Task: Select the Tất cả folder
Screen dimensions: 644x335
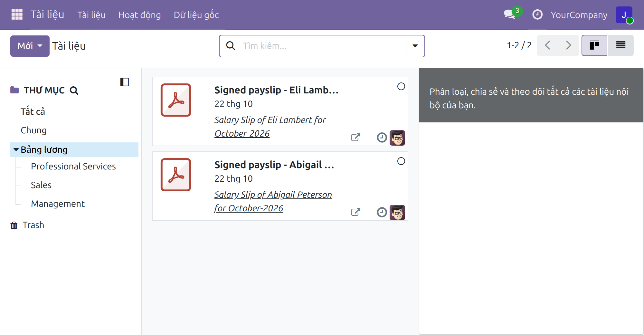Action: [x=33, y=111]
